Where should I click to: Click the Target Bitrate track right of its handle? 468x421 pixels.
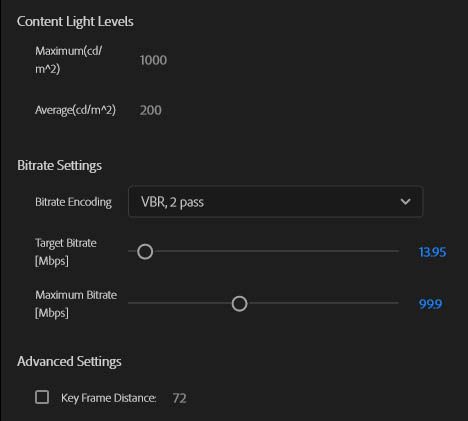click(276, 251)
